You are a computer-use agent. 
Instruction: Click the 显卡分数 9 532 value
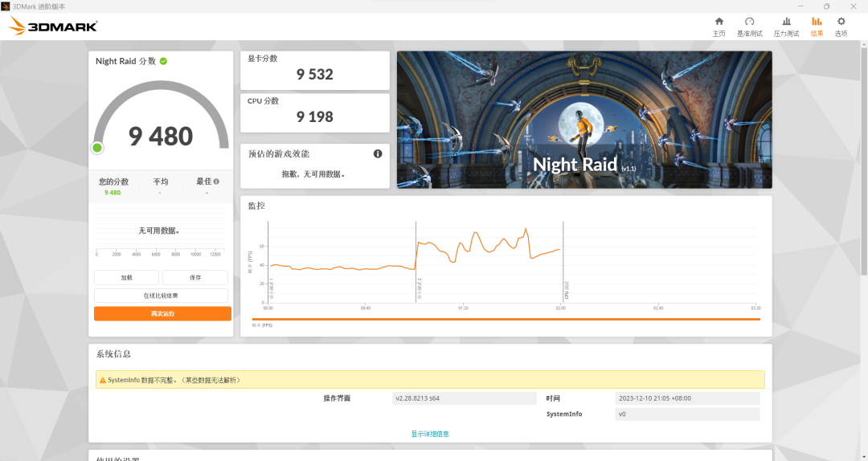[x=314, y=74]
